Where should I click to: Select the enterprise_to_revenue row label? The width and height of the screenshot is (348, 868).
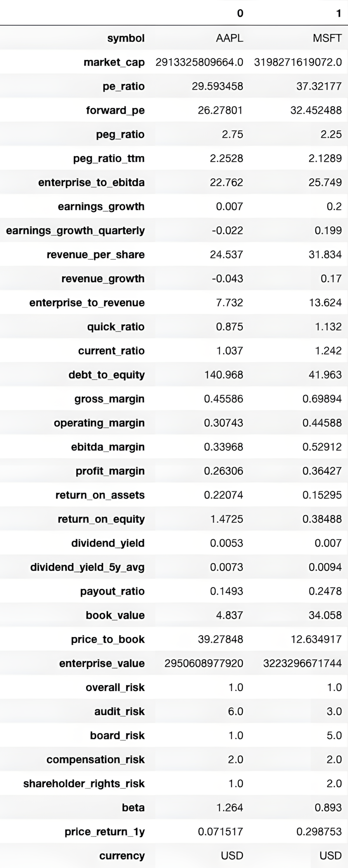[87, 303]
